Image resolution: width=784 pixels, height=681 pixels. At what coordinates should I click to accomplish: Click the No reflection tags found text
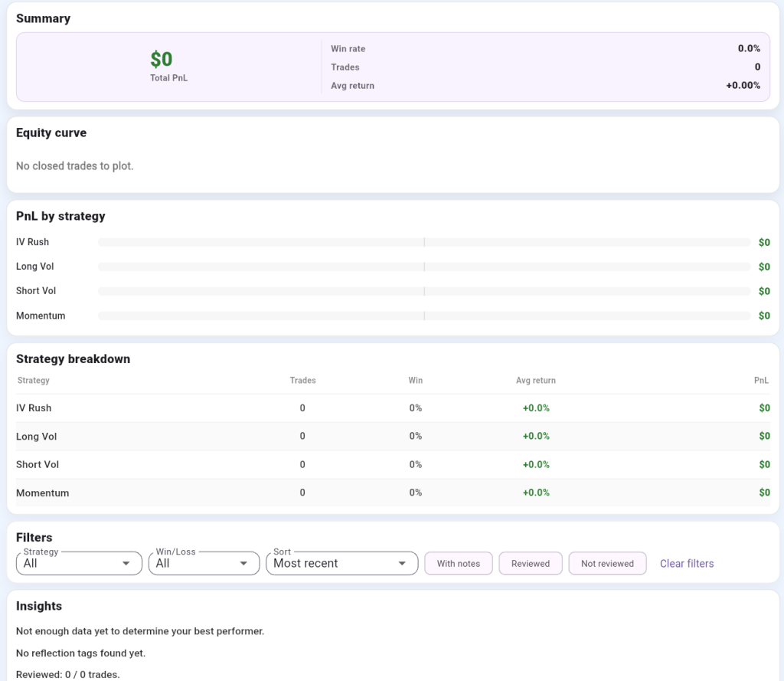point(80,653)
